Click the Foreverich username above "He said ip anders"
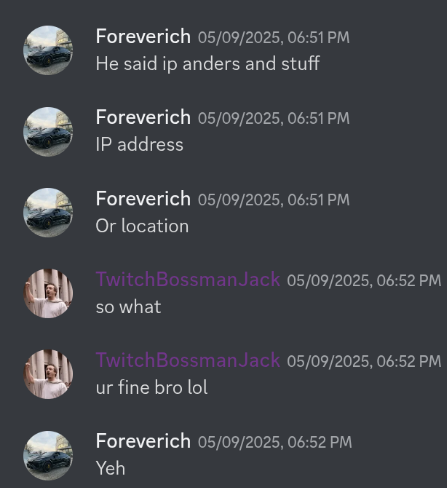 click(x=143, y=36)
